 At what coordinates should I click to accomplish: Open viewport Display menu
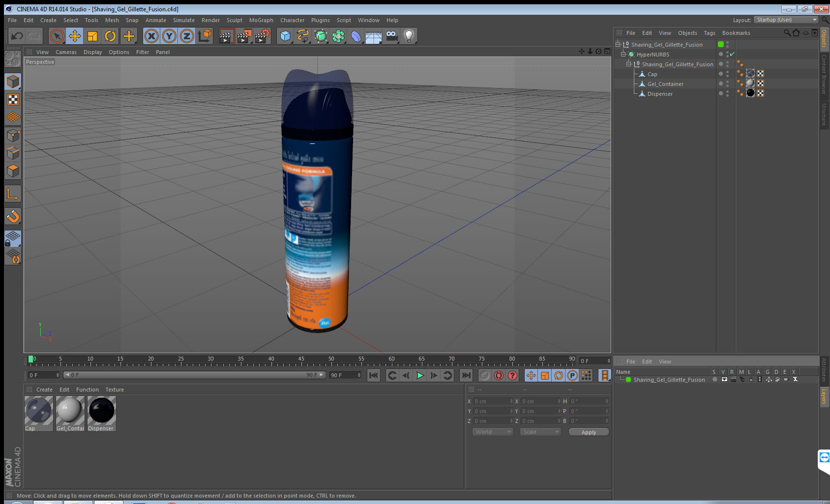[92, 52]
